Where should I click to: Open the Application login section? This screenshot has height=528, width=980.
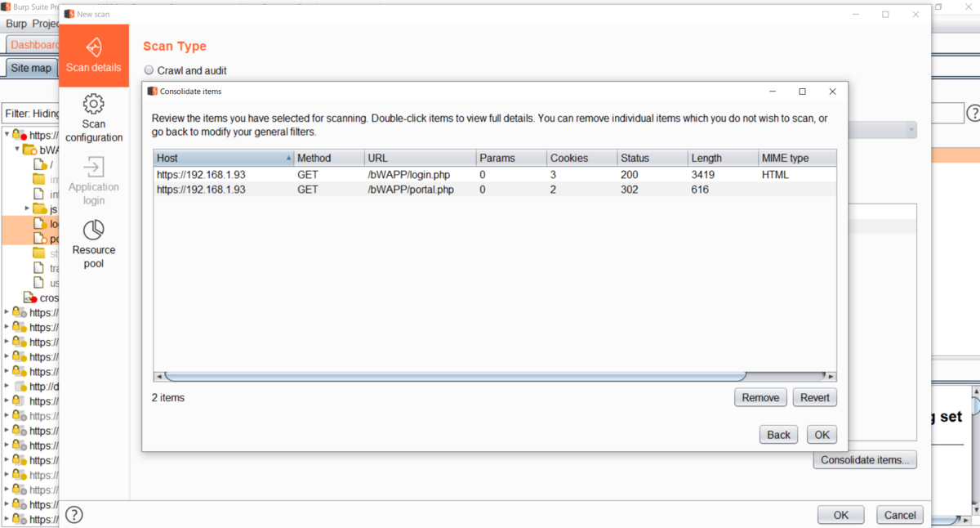(94, 181)
